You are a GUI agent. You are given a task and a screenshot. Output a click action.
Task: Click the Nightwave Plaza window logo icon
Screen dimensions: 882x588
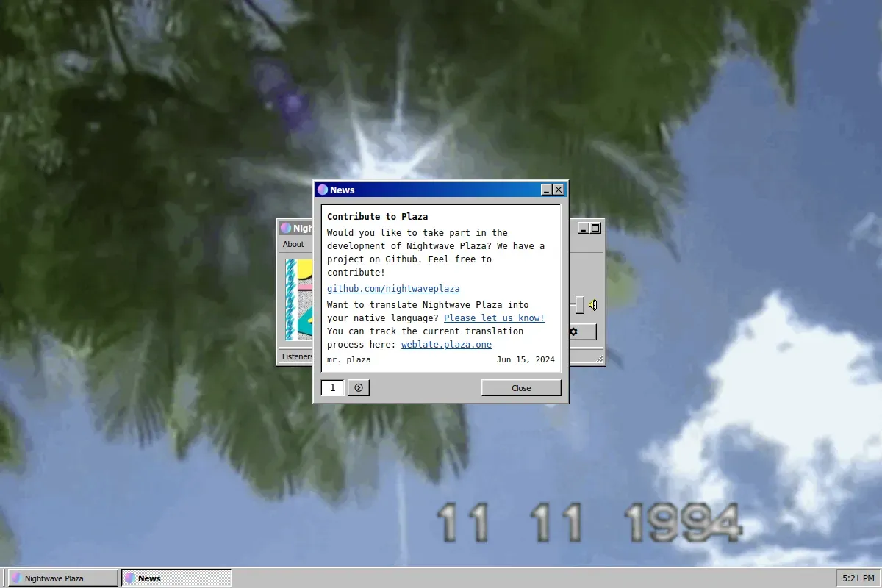(x=285, y=228)
